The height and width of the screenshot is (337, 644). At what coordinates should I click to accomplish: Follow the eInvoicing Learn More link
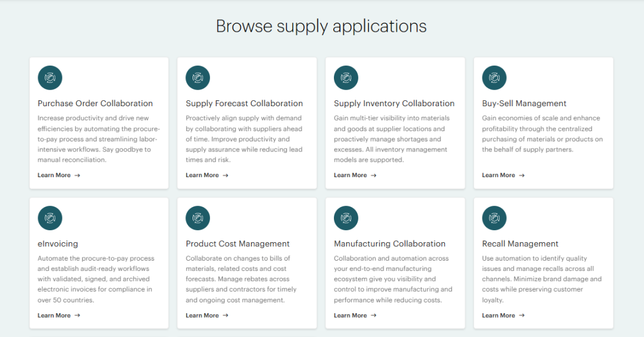[58, 315]
